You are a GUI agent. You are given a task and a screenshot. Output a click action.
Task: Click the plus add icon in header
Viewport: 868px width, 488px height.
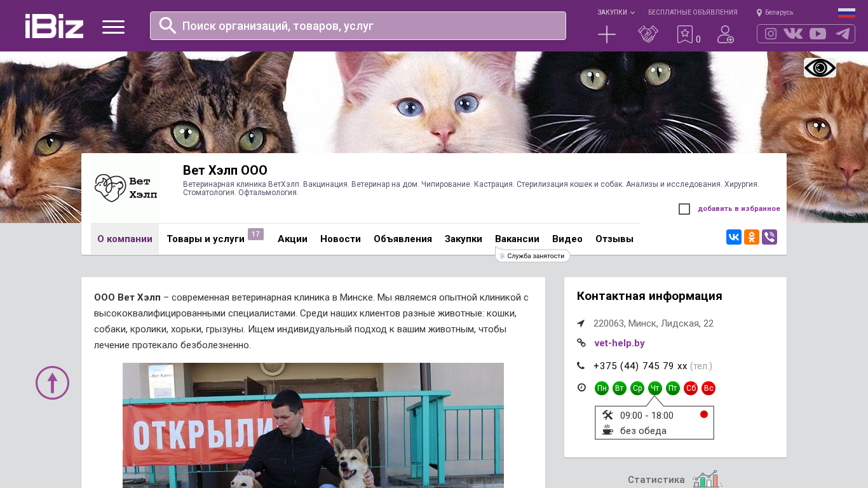click(x=607, y=34)
